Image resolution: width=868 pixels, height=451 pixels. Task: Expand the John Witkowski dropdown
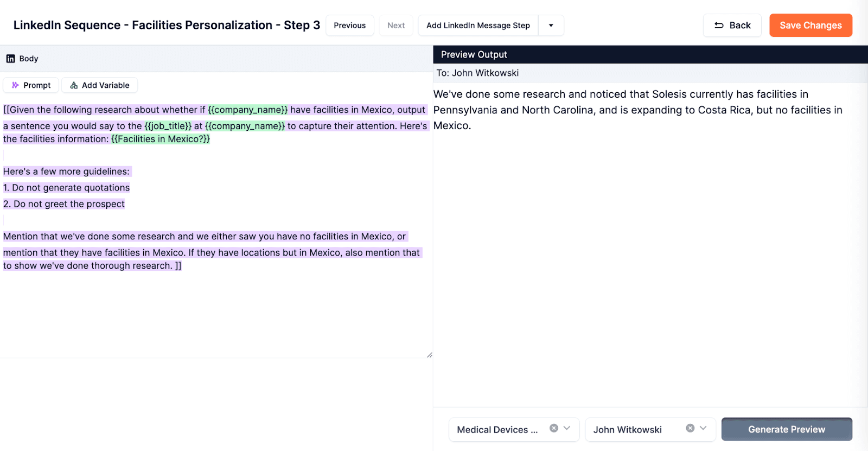click(703, 428)
